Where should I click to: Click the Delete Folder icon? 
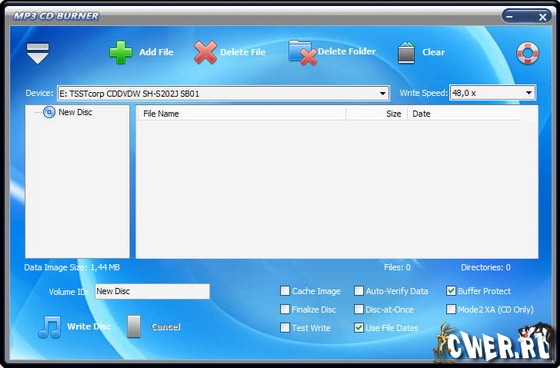click(x=302, y=53)
